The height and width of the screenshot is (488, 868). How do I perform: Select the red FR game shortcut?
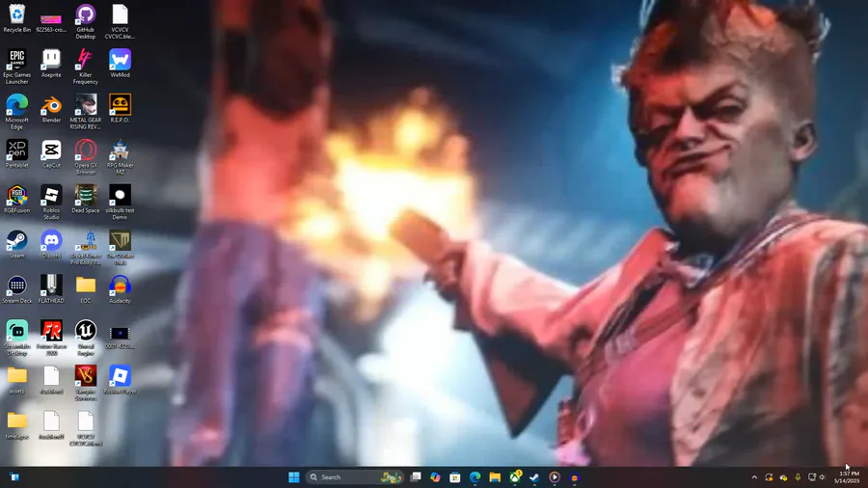pyautogui.click(x=51, y=339)
